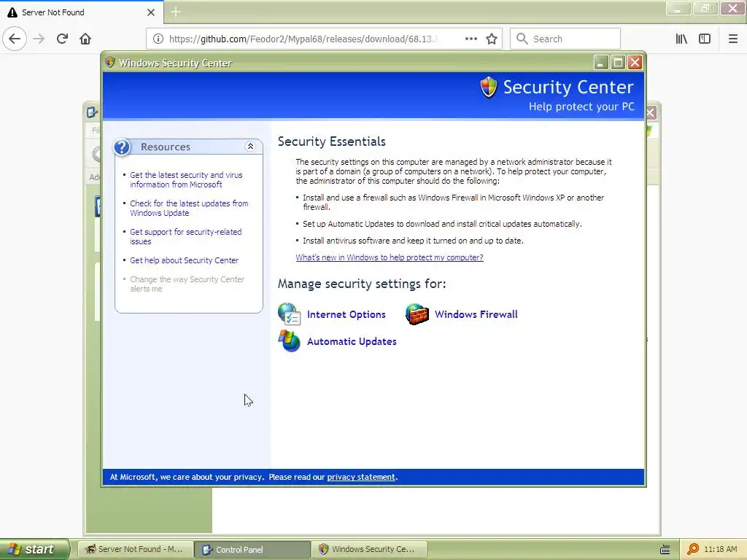Open What's new in Windows help link
This screenshot has height=560, width=747.
(x=390, y=257)
